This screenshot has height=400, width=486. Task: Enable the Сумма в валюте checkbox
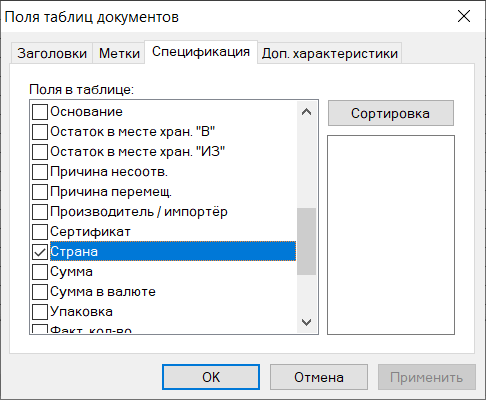(x=40, y=292)
